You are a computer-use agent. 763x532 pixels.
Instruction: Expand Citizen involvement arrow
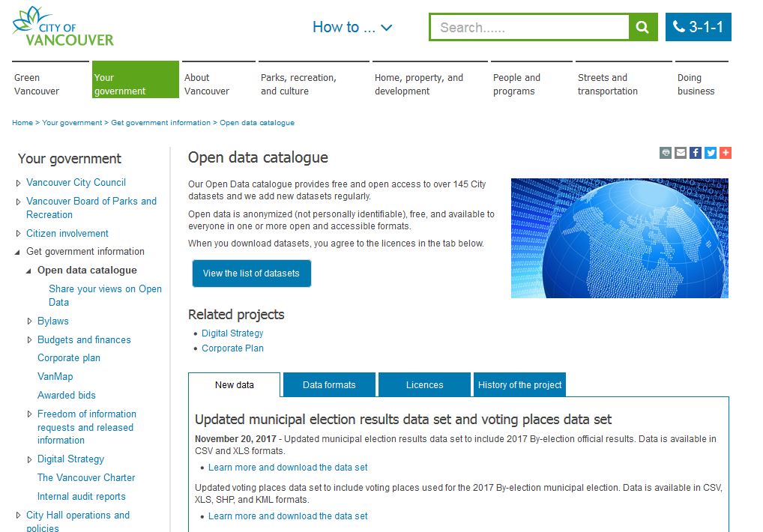click(x=19, y=234)
